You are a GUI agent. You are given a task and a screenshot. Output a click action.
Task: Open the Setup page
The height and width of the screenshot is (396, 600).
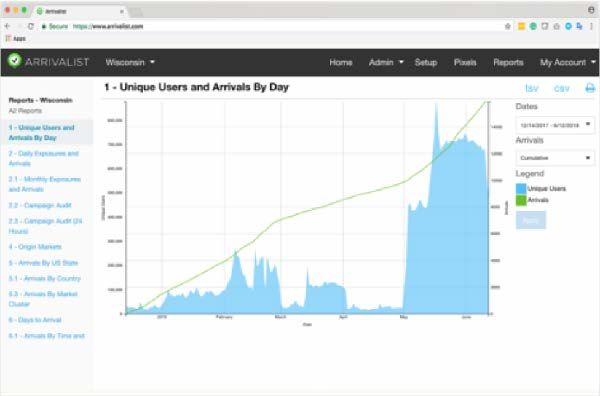point(426,62)
